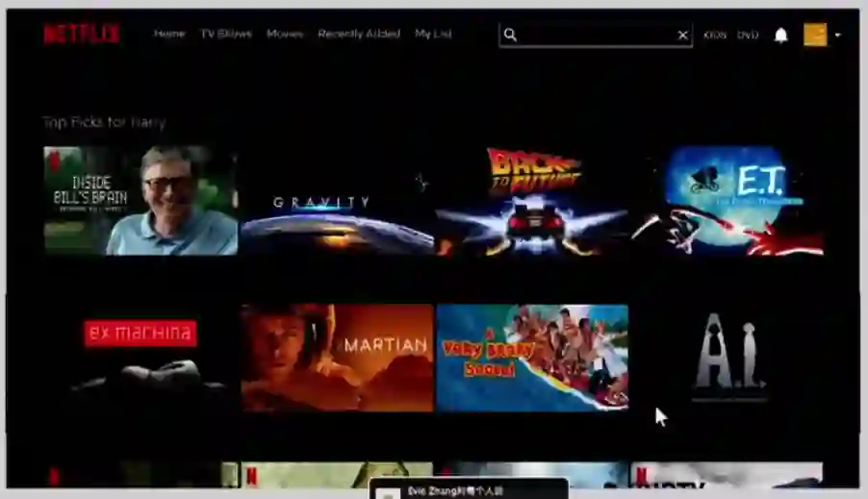Expand the profile dropdown arrow
The height and width of the screenshot is (499, 868).
click(837, 35)
